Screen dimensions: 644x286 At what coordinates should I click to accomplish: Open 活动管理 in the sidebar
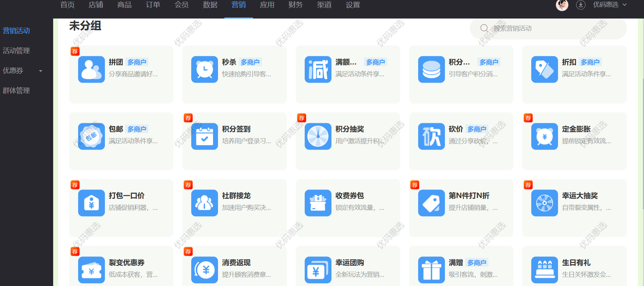[x=16, y=51]
